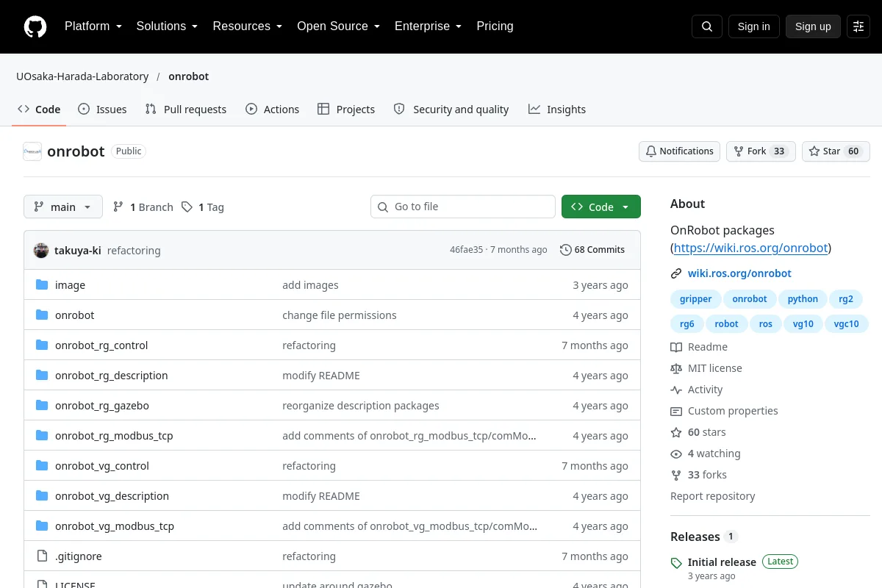The image size is (882, 588).
Task: View the 1 Branch link
Action: tap(143, 207)
